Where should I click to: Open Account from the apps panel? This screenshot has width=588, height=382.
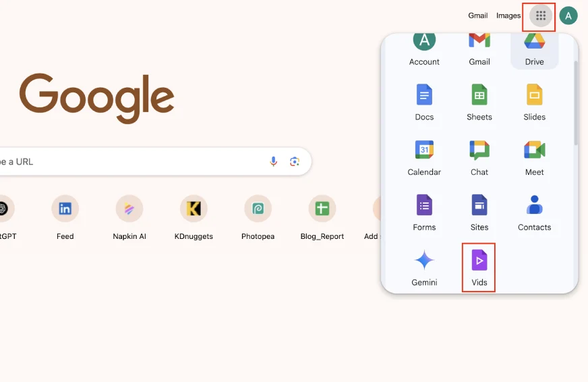(424, 51)
